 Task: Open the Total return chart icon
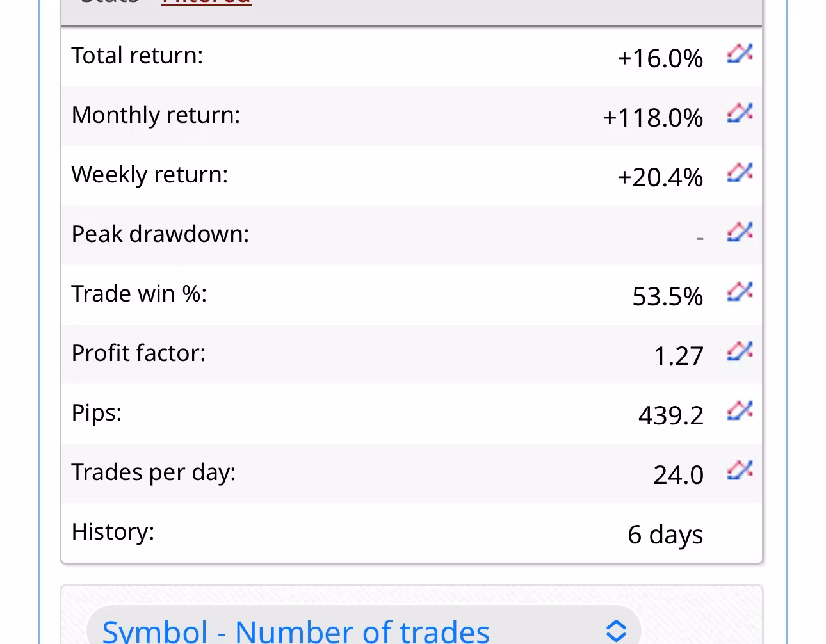point(740,54)
